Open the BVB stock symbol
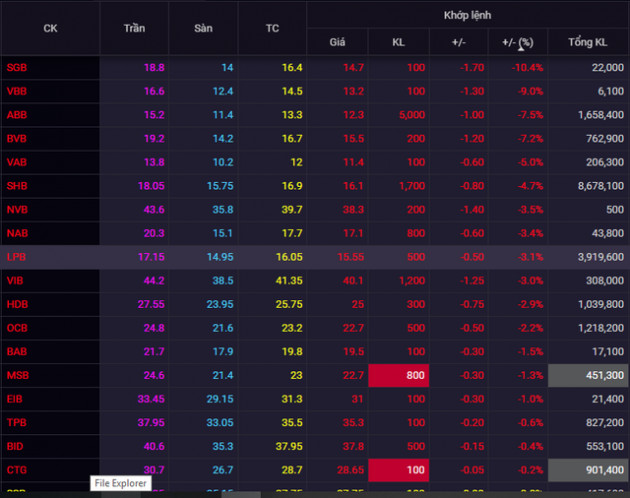This screenshot has height=498, width=630. 17,139
